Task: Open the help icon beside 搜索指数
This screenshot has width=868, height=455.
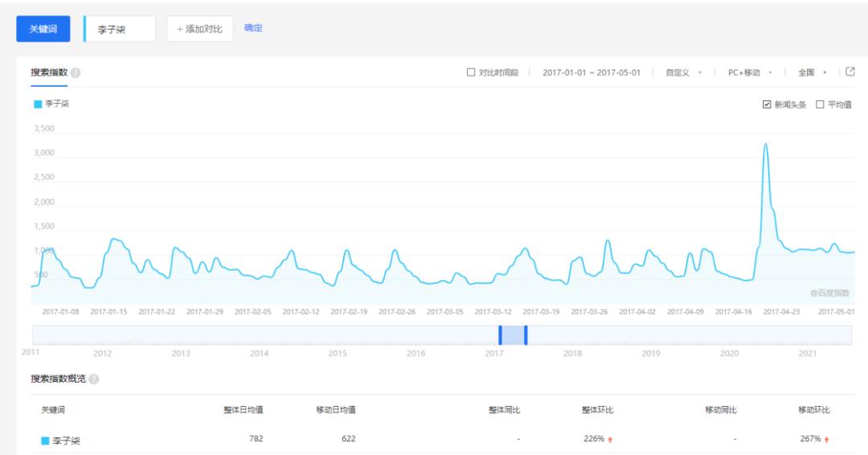Action: coord(76,72)
